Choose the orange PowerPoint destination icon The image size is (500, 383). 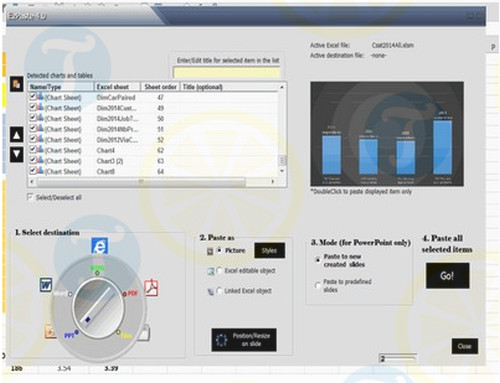click(50, 331)
